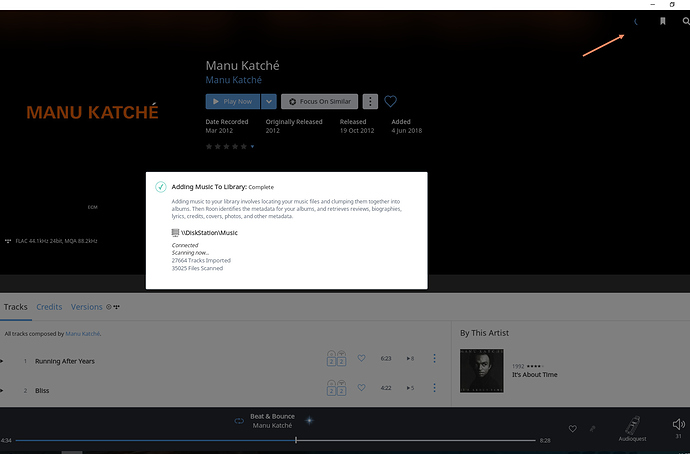The height and width of the screenshot is (454, 690).
Task: Favorite the now playing track with its heart
Action: 573,428
